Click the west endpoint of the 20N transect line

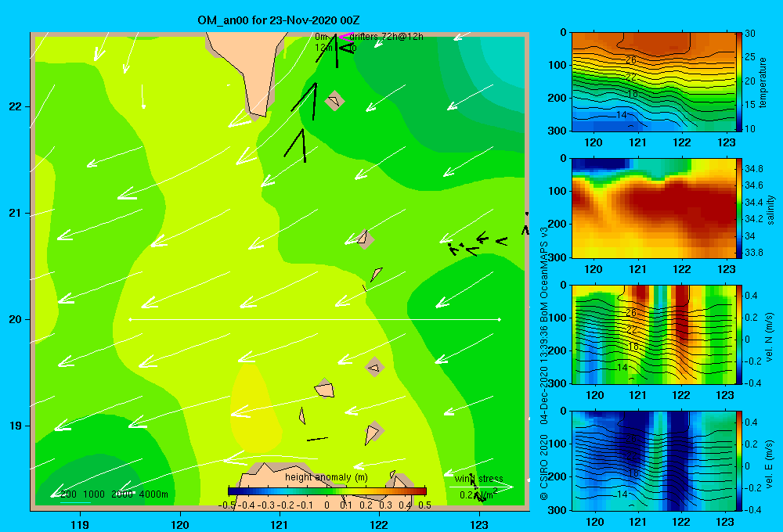[130, 319]
